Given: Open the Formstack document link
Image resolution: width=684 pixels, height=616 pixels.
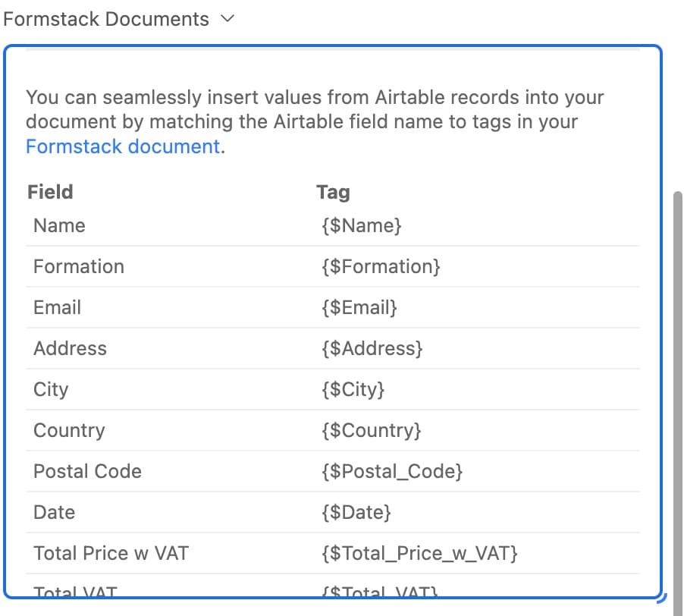Looking at the screenshot, I should point(123,146).
